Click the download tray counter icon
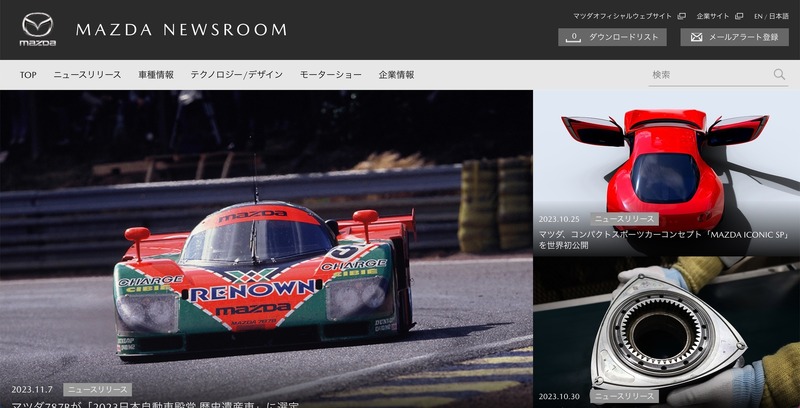 point(574,37)
